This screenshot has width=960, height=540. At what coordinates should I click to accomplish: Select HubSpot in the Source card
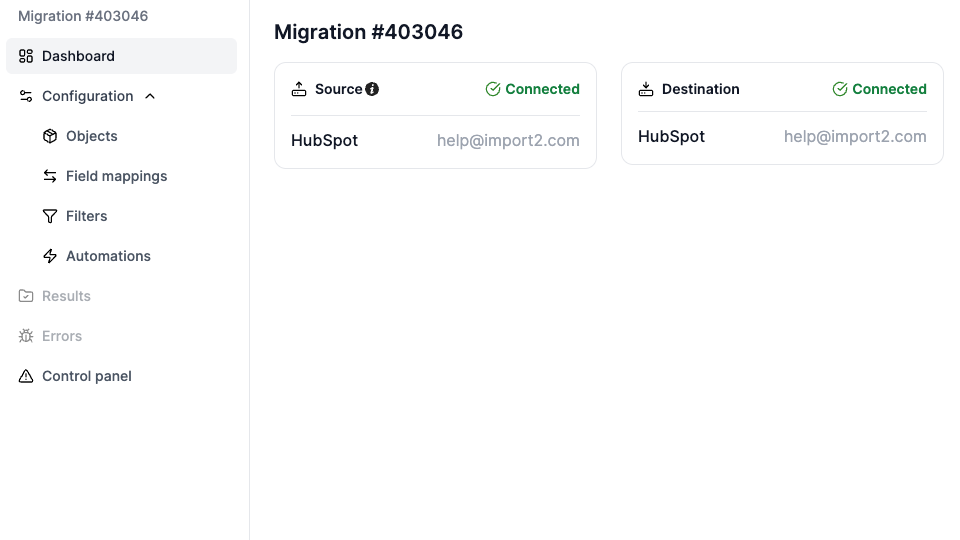point(324,140)
